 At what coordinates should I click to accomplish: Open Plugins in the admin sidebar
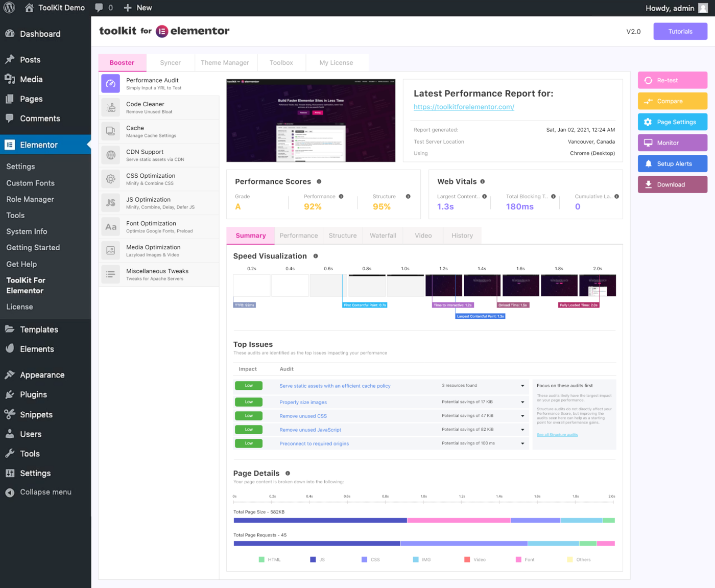click(x=33, y=394)
